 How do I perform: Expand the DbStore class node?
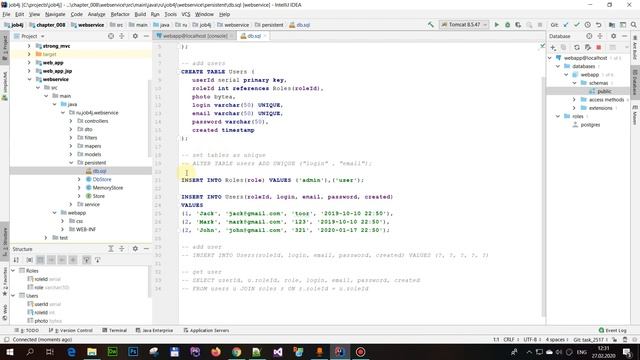click(79, 179)
